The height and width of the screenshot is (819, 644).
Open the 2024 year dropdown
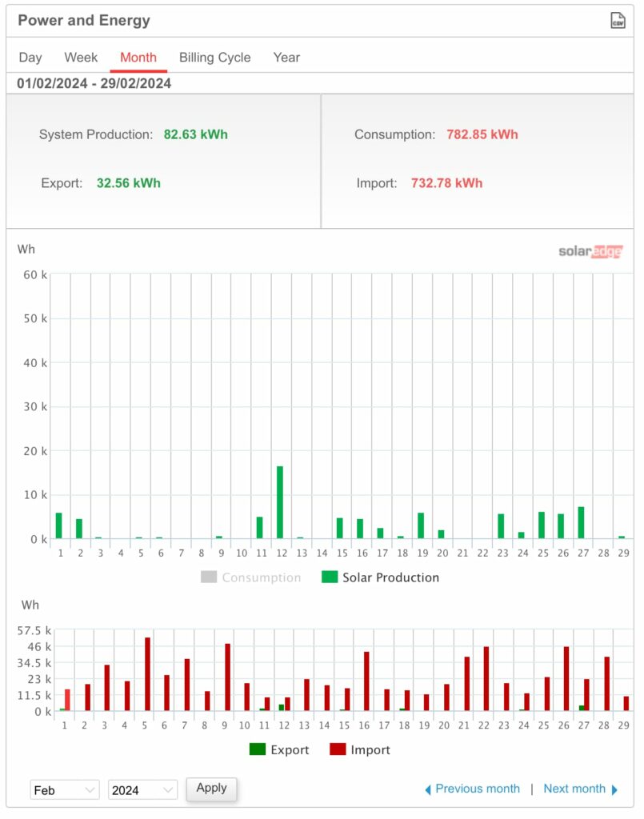click(x=142, y=789)
